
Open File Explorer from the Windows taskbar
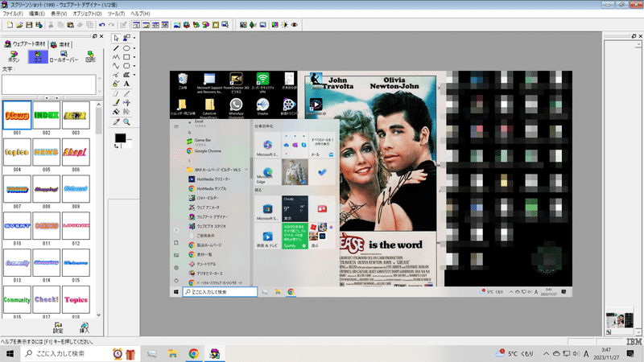[x=172, y=353]
